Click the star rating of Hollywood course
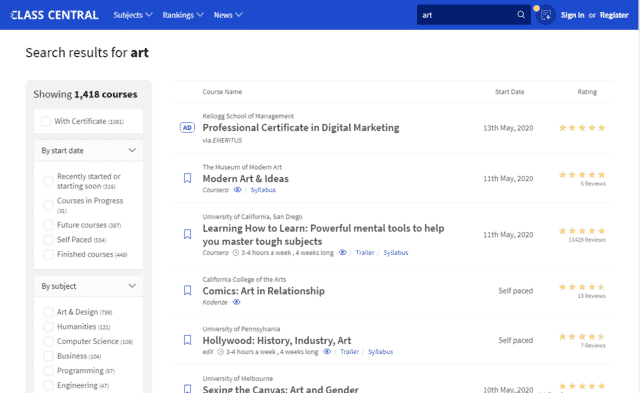The image size is (640, 393). click(582, 337)
